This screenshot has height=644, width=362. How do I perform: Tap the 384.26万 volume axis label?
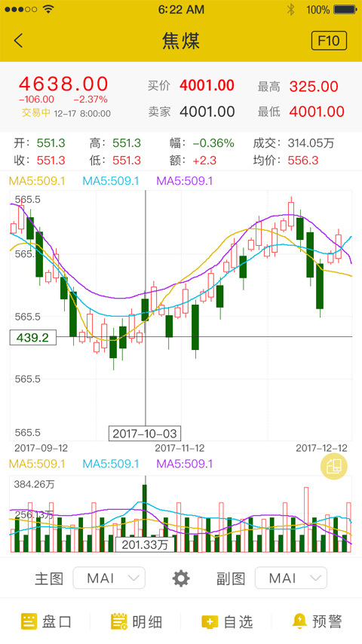34,484
